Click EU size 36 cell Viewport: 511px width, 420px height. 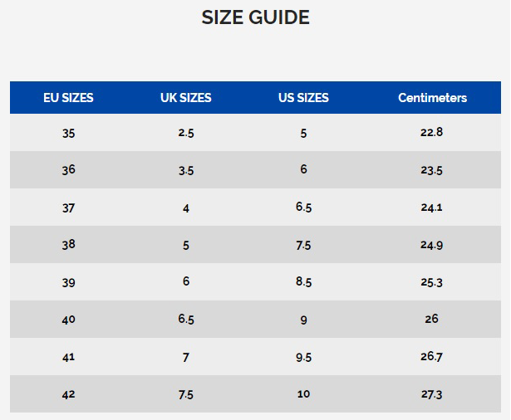[68, 169]
